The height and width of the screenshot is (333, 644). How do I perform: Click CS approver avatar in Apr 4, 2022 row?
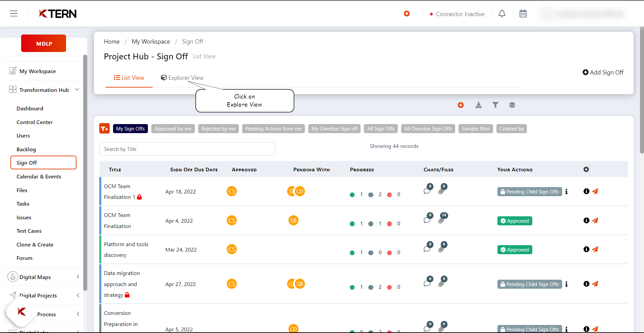[x=232, y=220]
